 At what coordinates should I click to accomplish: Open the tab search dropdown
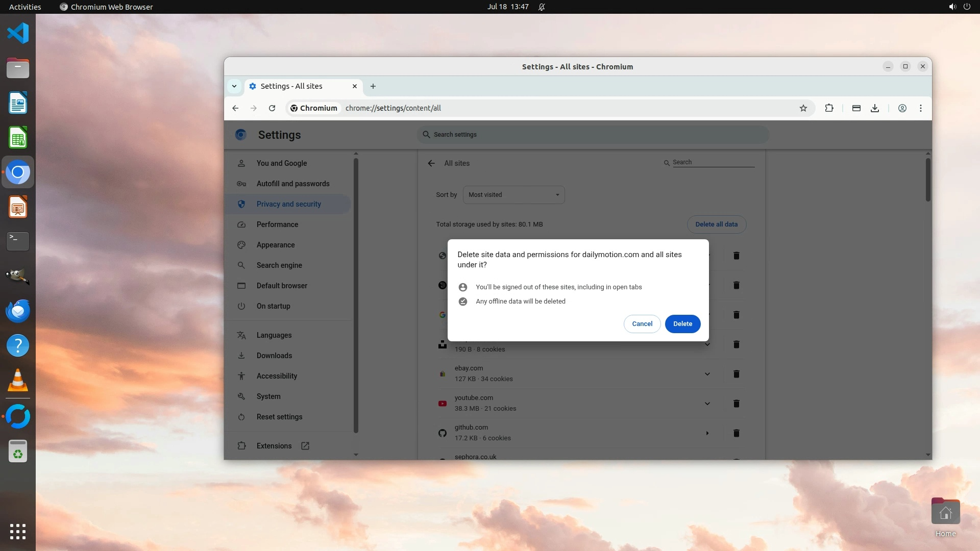tap(234, 86)
